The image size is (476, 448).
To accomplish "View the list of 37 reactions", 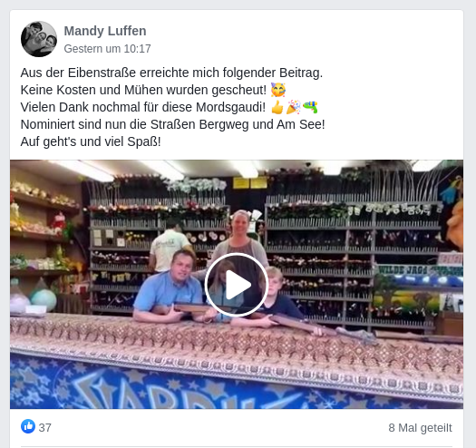I will pyautogui.click(x=45, y=428).
